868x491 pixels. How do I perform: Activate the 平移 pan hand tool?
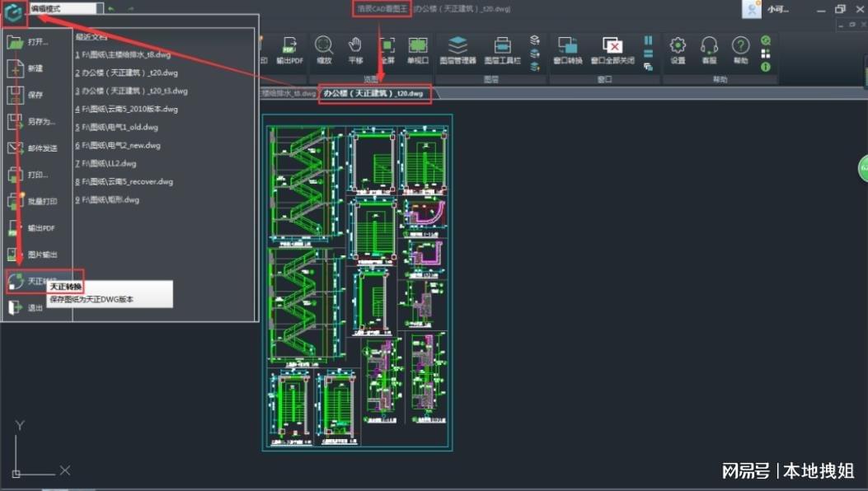click(355, 49)
